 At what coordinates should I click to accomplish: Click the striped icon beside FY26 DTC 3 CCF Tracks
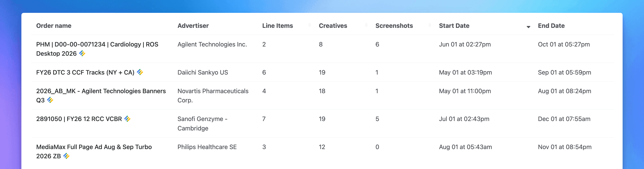140,72
